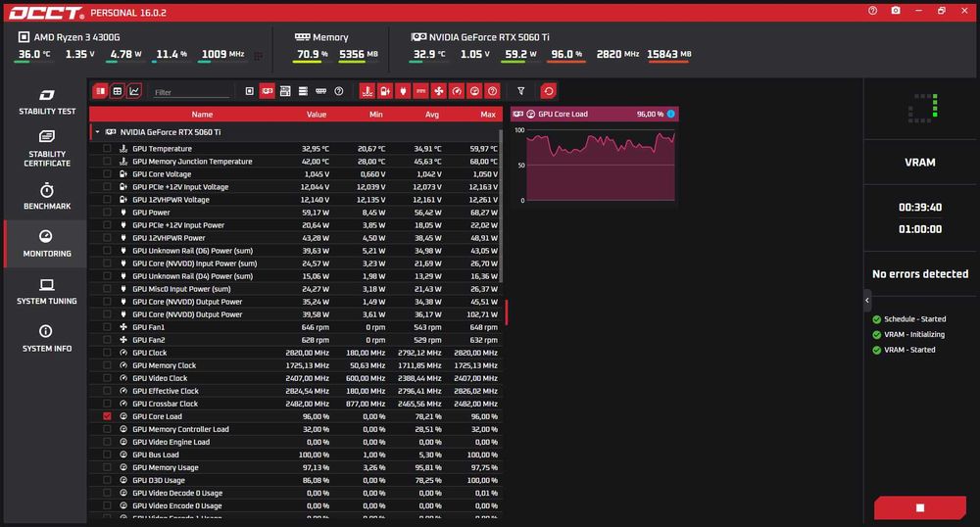Screen dimensions: 980x527
Task: Select the GPU Fan2 row
Action: click(x=295, y=340)
